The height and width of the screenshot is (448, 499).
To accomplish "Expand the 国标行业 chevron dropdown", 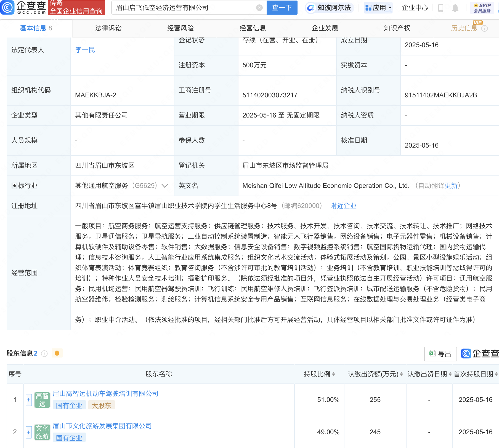I will click(165, 186).
